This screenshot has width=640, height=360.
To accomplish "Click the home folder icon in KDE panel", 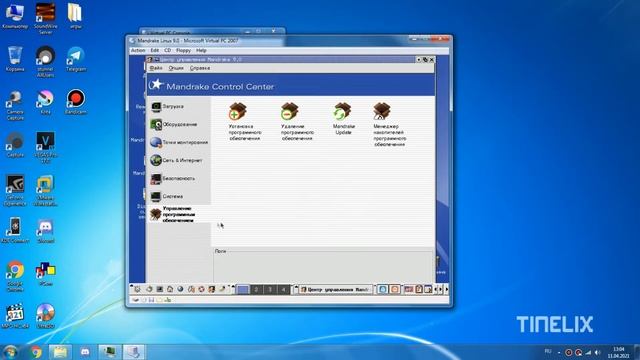I will click(x=170, y=289).
